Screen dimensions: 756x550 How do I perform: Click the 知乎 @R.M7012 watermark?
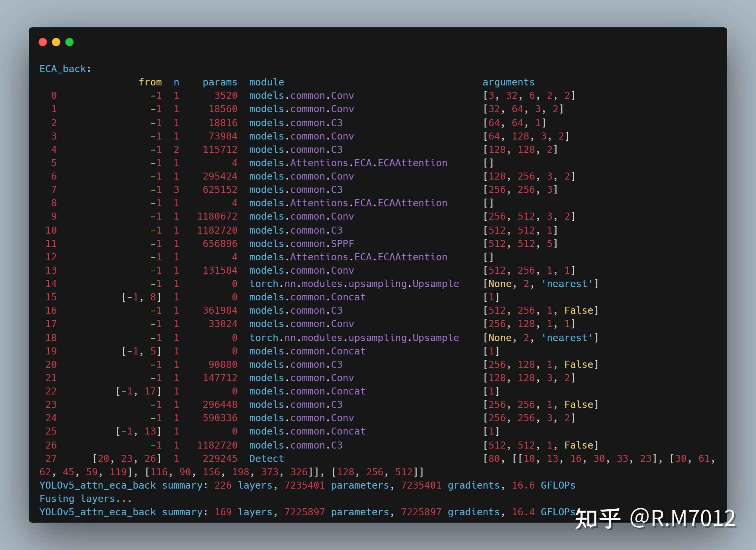[655, 519]
